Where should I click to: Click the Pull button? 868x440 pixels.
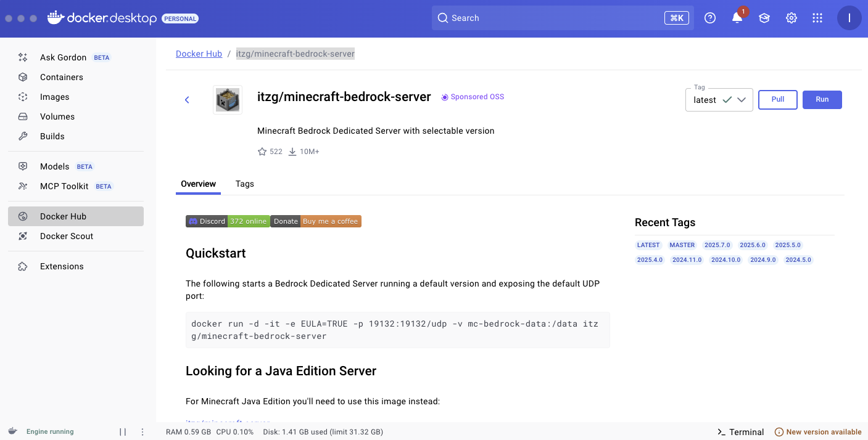778,100
